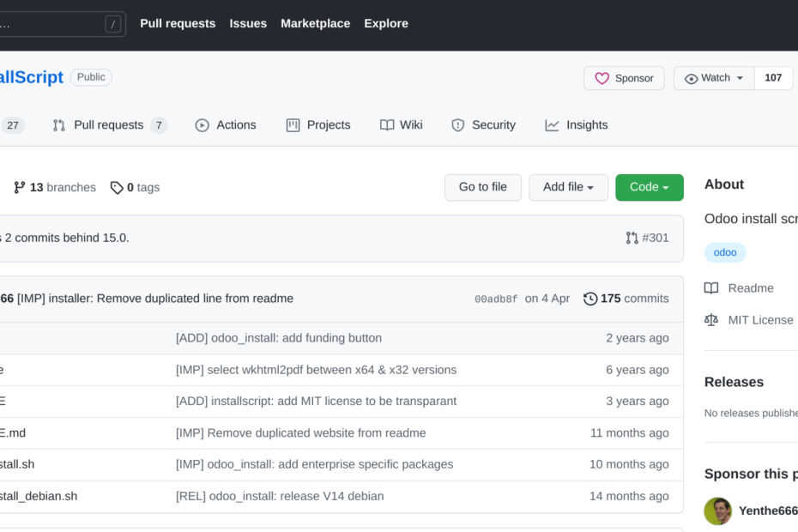Go to Marketplace in top navigation
The image size is (798, 532).
315,24
